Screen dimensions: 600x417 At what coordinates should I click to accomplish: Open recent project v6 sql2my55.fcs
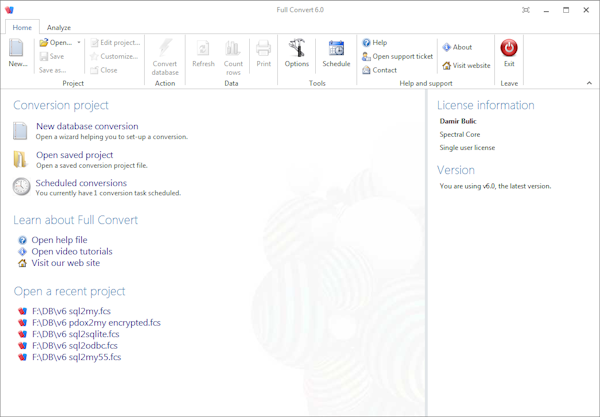click(77, 357)
